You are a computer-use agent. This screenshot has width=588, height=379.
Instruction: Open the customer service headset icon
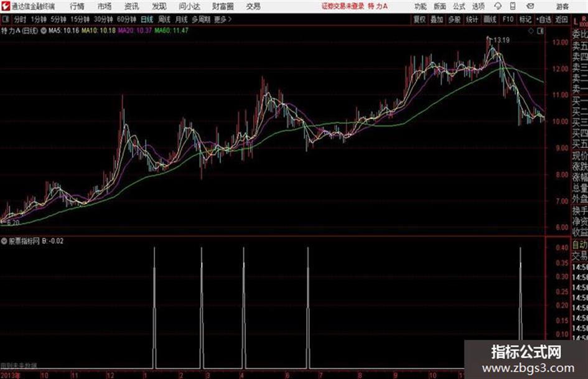click(x=498, y=6)
